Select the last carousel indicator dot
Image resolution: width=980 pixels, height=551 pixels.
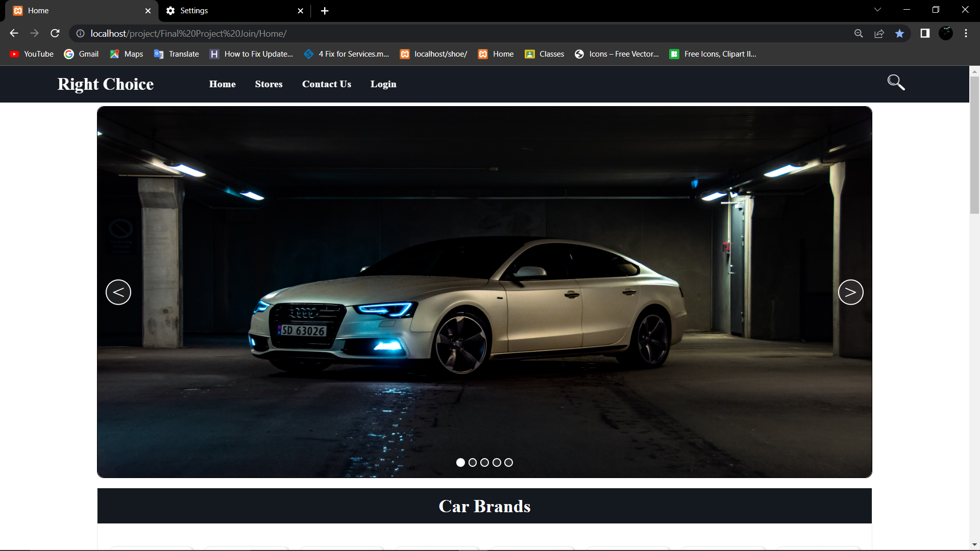tap(508, 462)
